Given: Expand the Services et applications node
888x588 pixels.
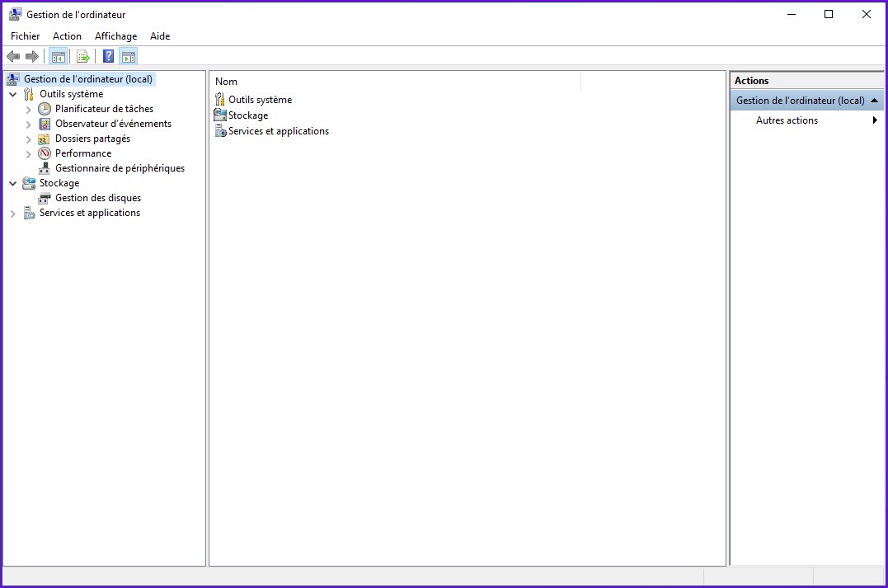Looking at the screenshot, I should click(12, 213).
